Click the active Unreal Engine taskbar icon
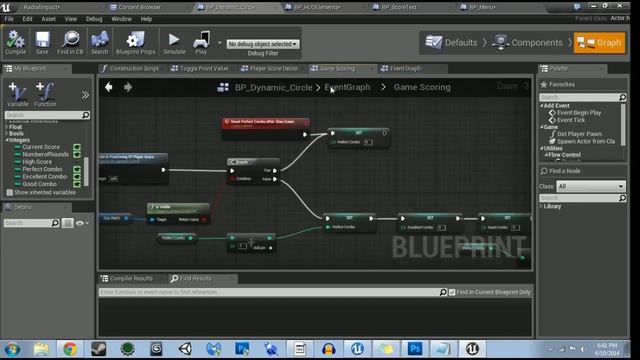Viewport: 640px width, 360px height. click(x=472, y=349)
